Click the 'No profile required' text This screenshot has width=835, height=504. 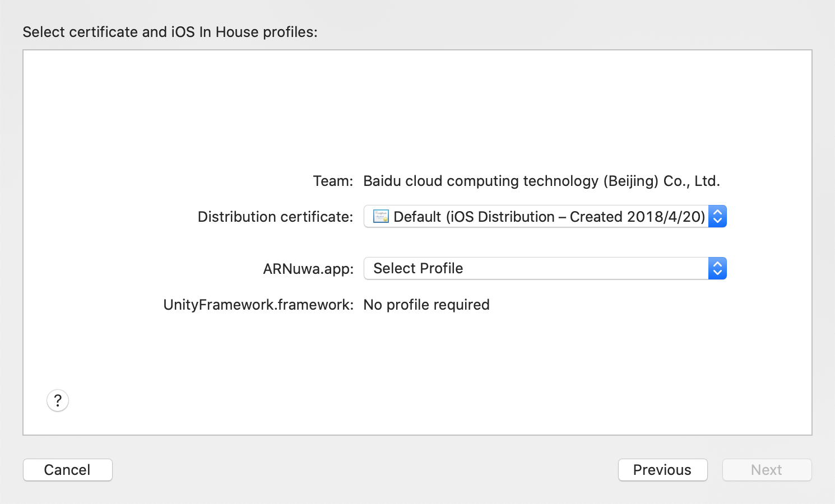click(426, 305)
